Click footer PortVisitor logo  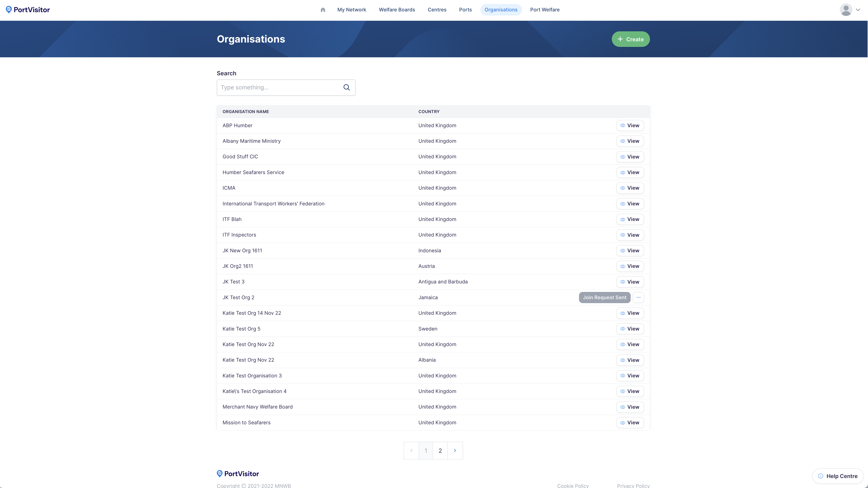(238, 473)
